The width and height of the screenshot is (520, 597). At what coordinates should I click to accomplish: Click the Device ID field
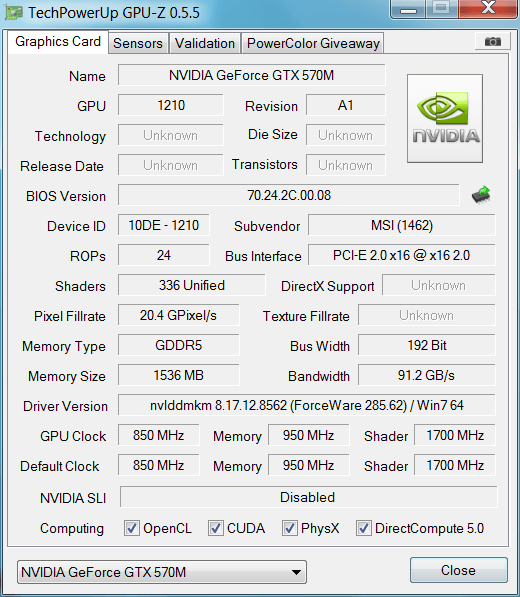tap(164, 225)
